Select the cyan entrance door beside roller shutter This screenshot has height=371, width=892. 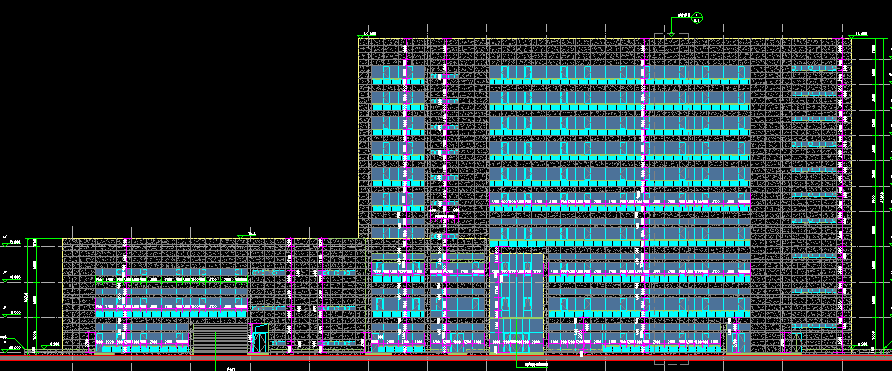[x=260, y=339]
